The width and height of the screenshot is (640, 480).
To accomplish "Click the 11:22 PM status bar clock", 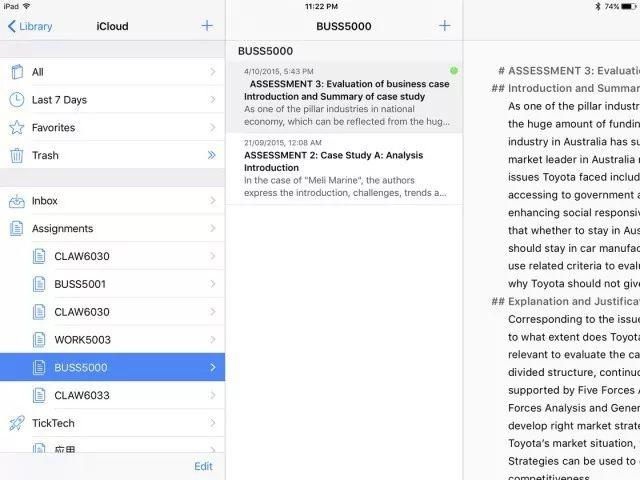I will tap(321, 7).
